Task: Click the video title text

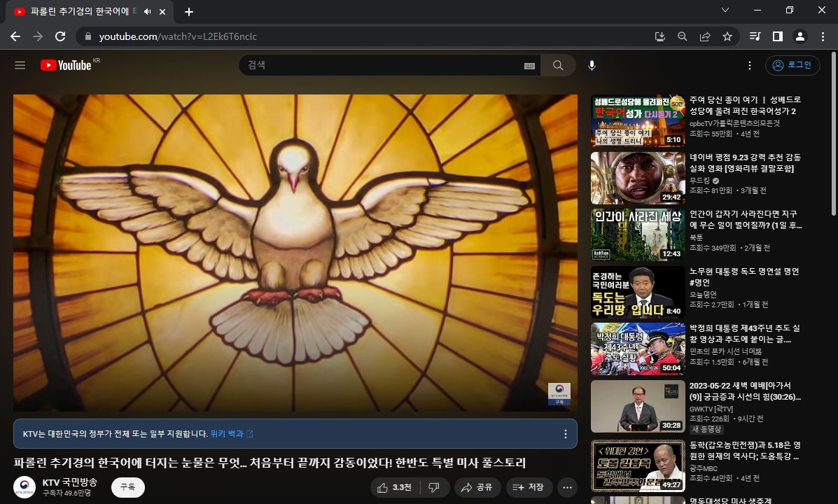Action: tap(270, 463)
